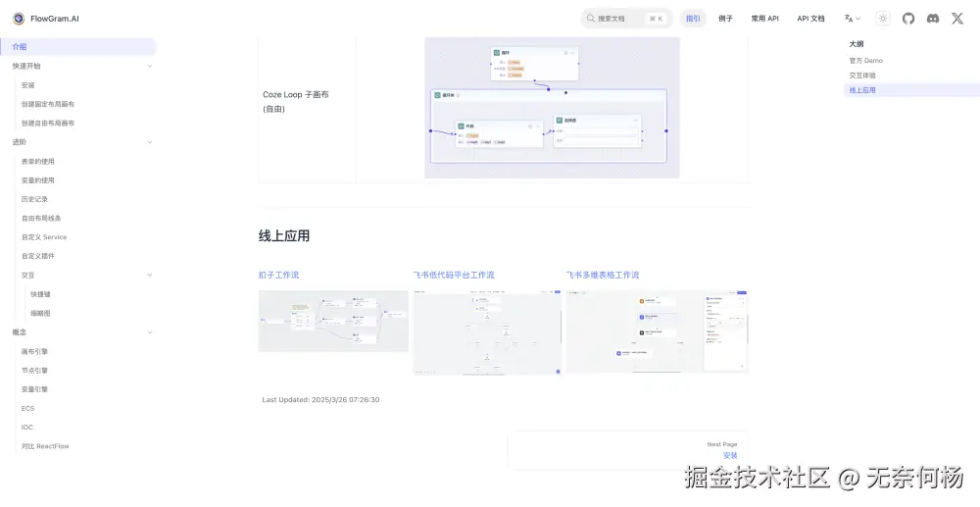Click the Last Updated timestamp text
This screenshot has width=980, height=507.
pos(320,400)
